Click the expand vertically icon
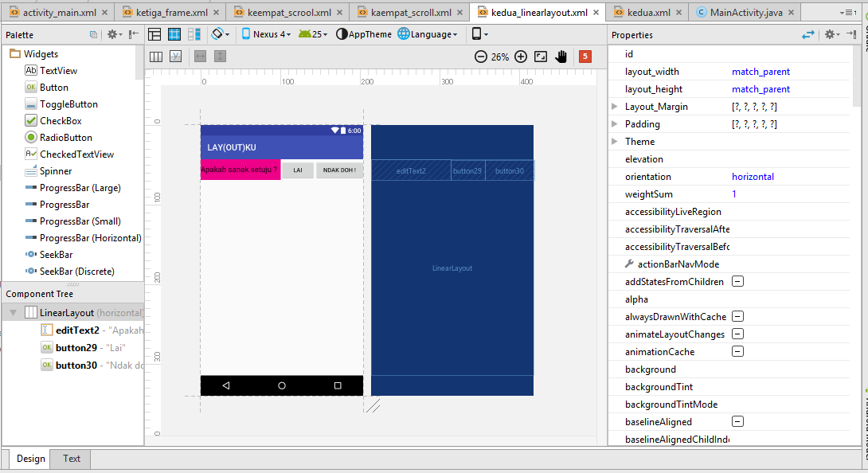The image size is (868, 473). 221,57
